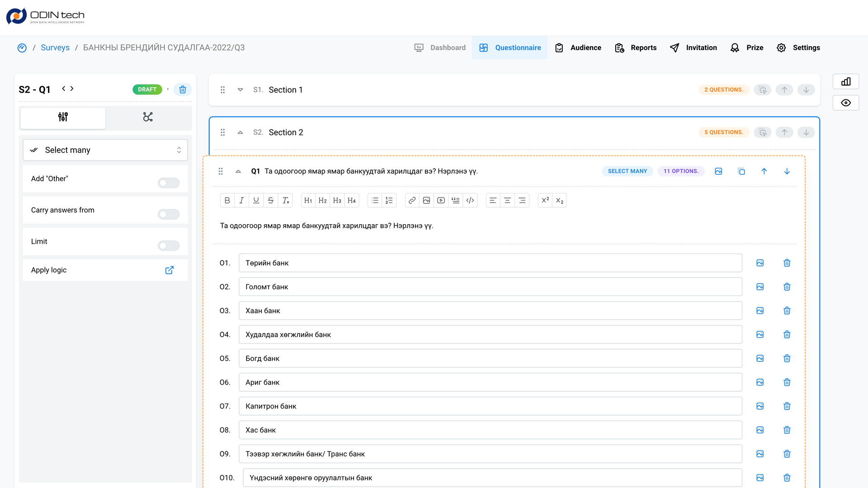Viewport: 868px width, 488px height.
Task: Delete the Голомт банк option
Action: 787,287
